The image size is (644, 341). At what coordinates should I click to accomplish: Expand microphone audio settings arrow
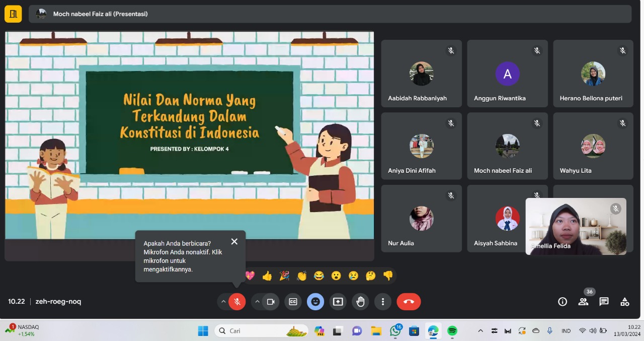coord(223,302)
